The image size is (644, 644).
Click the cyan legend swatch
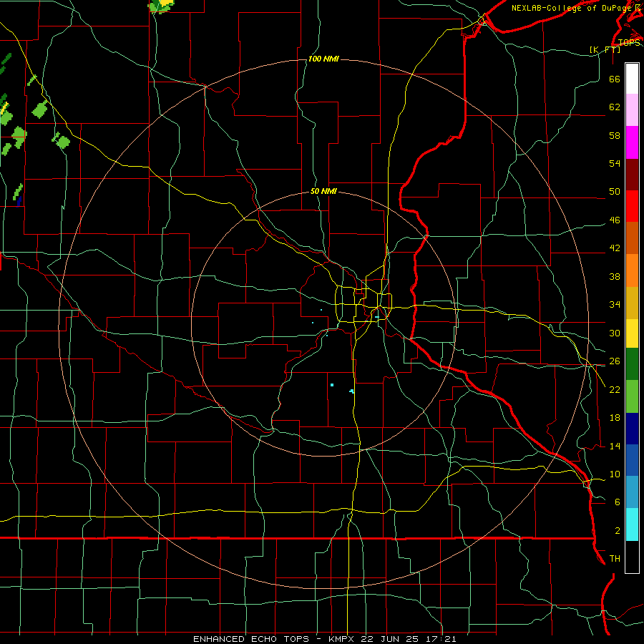(x=632, y=525)
